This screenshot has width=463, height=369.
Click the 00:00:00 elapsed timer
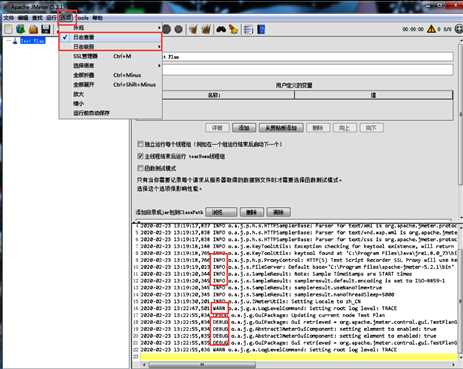(413, 29)
